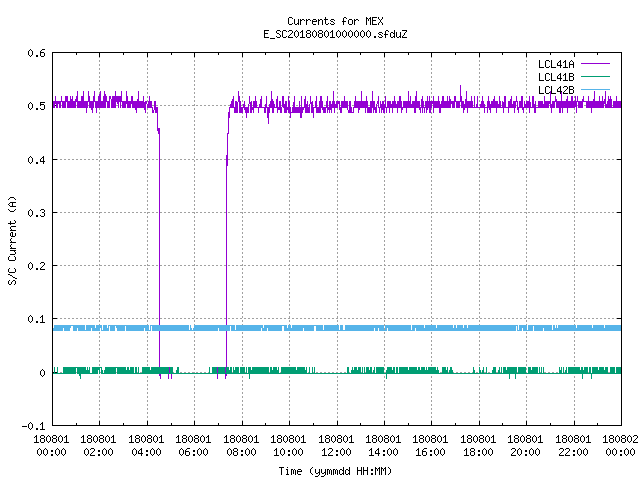Click the 0.3 y-axis tick value
The image size is (640, 480).
[x=36, y=213]
